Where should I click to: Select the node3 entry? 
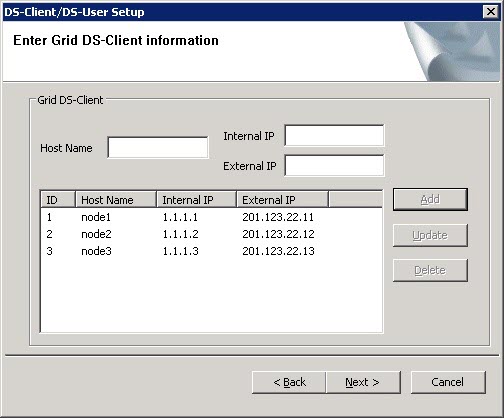point(211,251)
